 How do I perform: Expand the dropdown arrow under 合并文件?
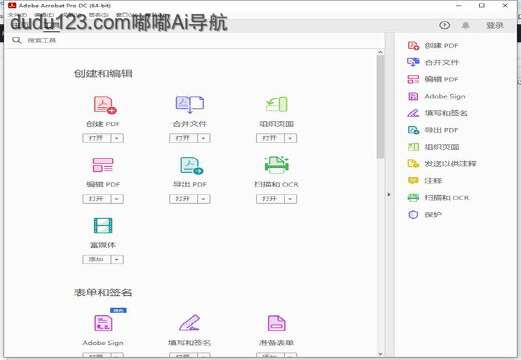[x=204, y=138]
